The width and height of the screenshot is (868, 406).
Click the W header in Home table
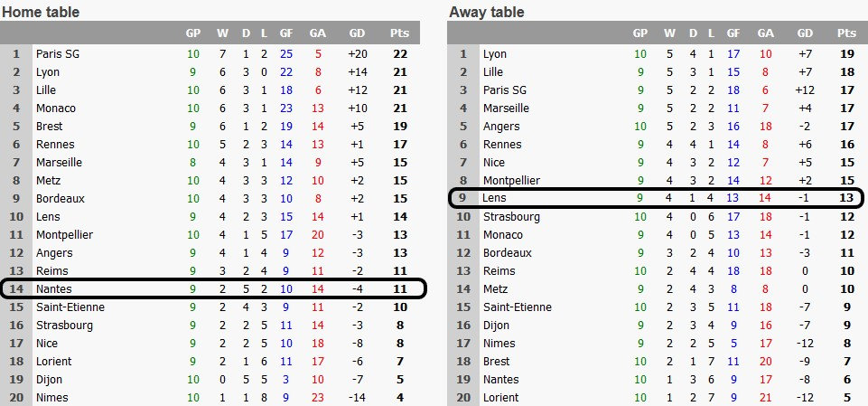222,33
